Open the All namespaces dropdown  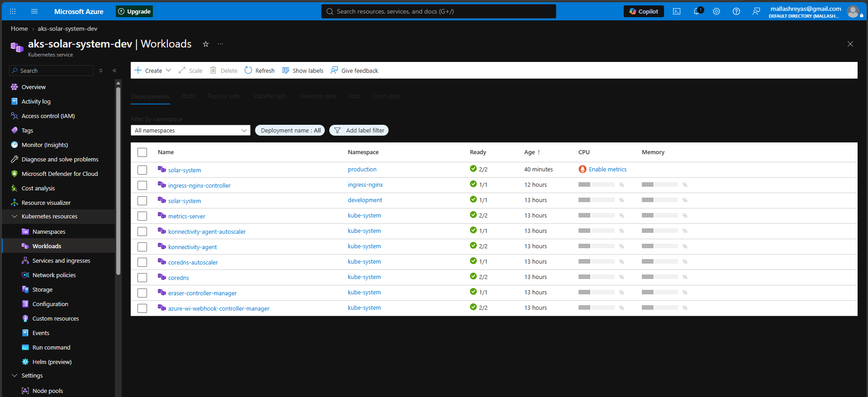click(x=190, y=130)
